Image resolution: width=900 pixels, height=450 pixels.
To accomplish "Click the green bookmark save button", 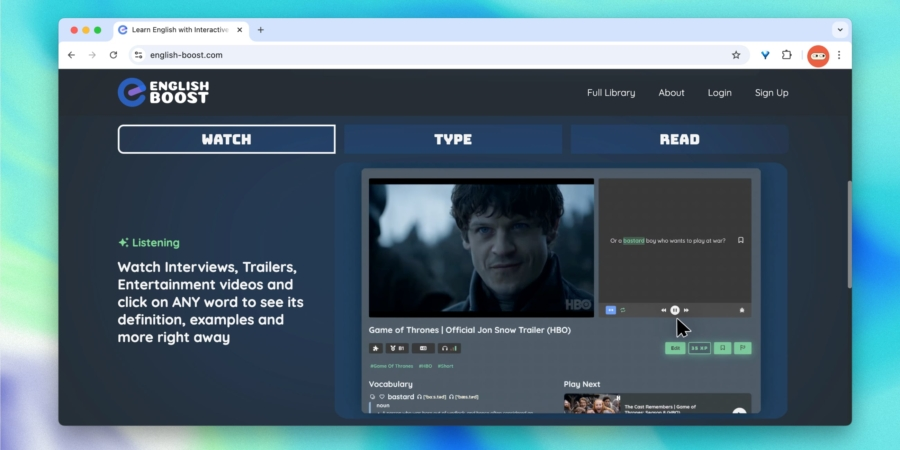I will pos(722,348).
